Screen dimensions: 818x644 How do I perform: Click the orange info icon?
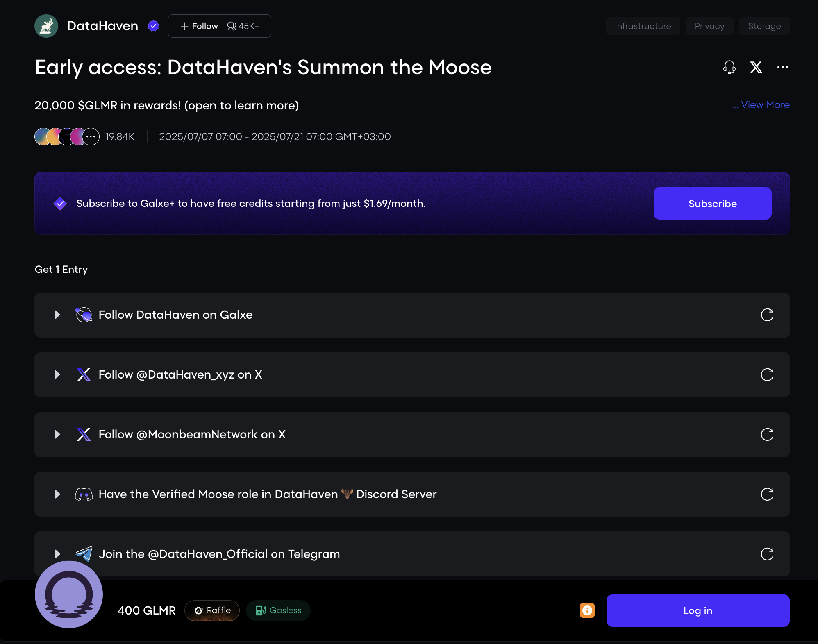coord(587,610)
